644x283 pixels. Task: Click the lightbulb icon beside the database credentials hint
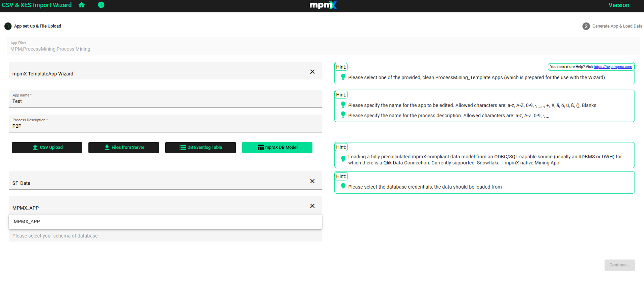[343, 186]
